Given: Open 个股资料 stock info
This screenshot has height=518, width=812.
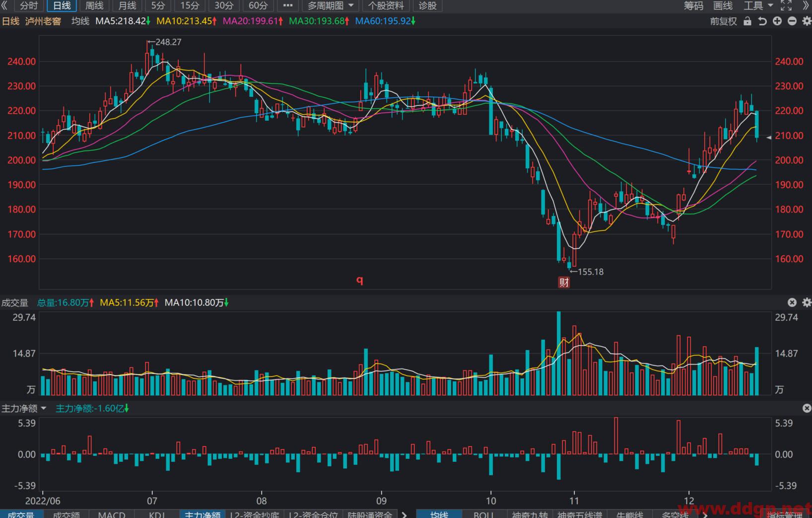Looking at the screenshot, I should [386, 6].
